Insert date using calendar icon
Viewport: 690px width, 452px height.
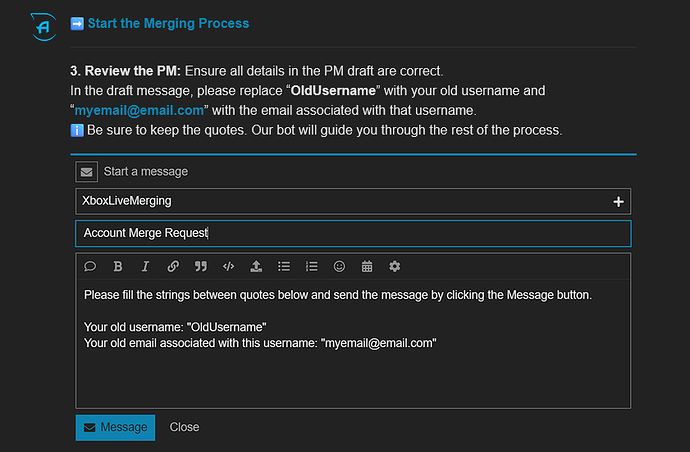click(367, 267)
